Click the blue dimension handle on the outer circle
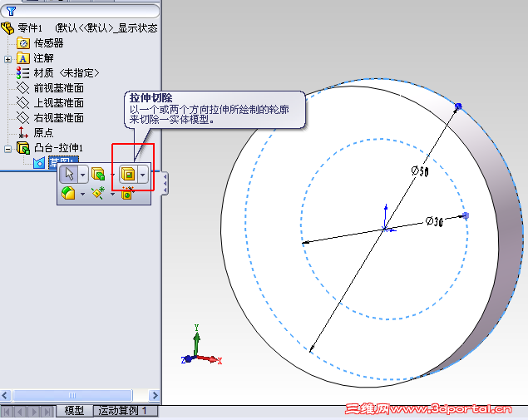Viewport: 528px width, 420px height. [x=458, y=106]
